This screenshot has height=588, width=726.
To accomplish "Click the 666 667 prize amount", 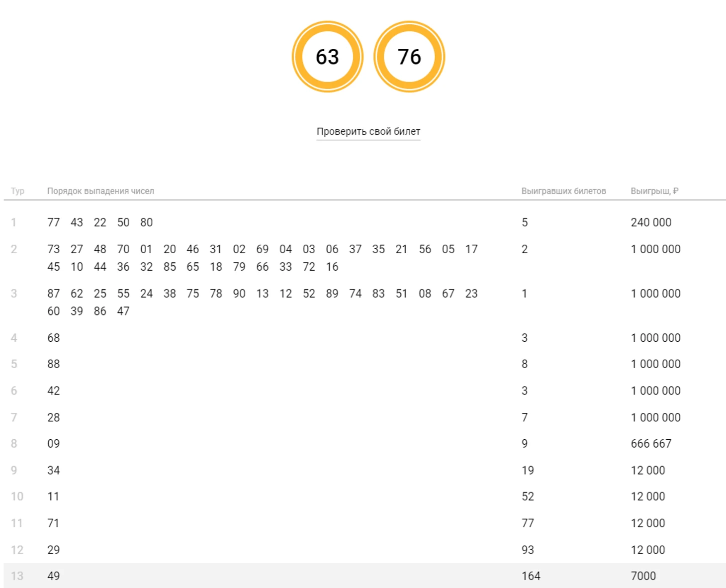I will pos(650,443).
